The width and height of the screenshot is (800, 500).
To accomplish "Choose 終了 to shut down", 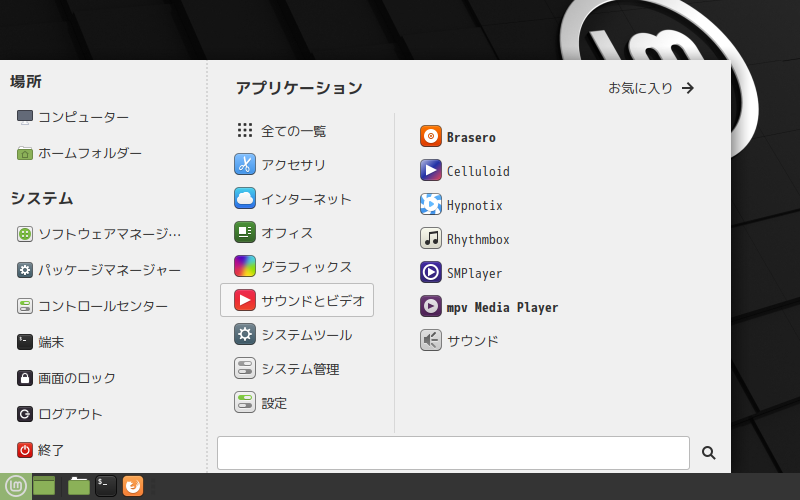I will pyautogui.click(x=40, y=450).
